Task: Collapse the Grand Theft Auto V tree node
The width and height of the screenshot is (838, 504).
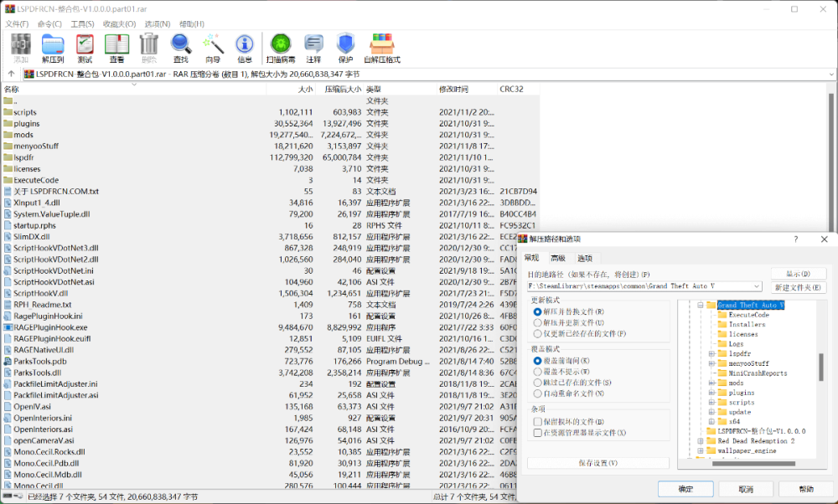Action: pos(699,306)
